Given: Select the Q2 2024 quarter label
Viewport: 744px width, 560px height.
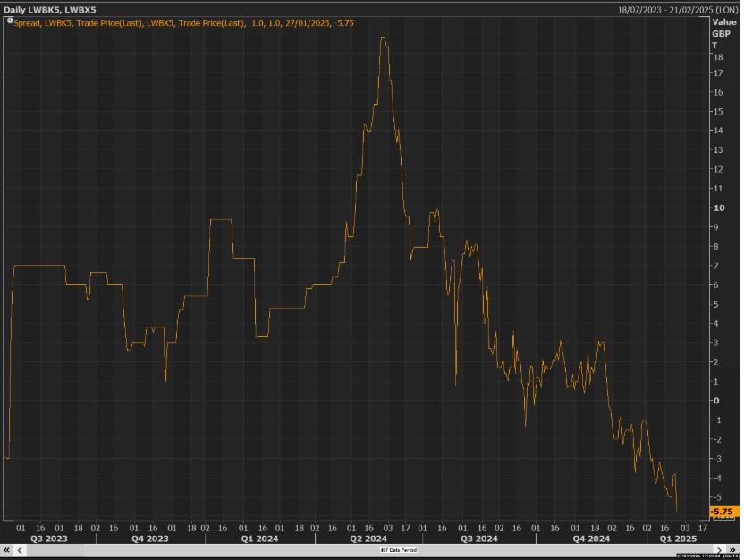Looking at the screenshot, I should click(368, 539).
